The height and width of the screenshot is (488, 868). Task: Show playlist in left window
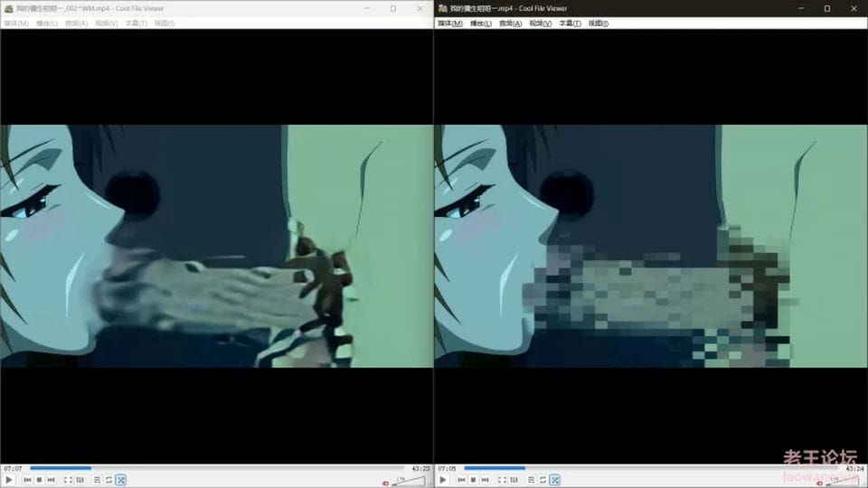[97, 480]
